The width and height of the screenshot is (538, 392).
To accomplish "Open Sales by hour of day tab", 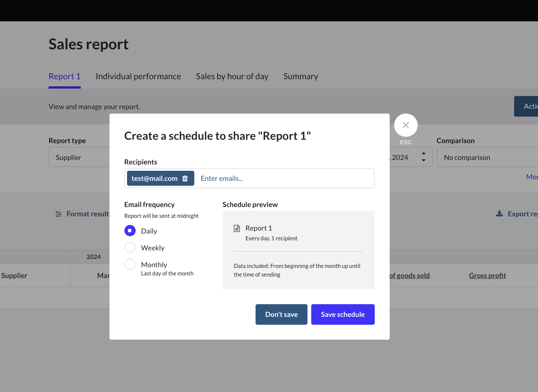I will (x=232, y=77).
